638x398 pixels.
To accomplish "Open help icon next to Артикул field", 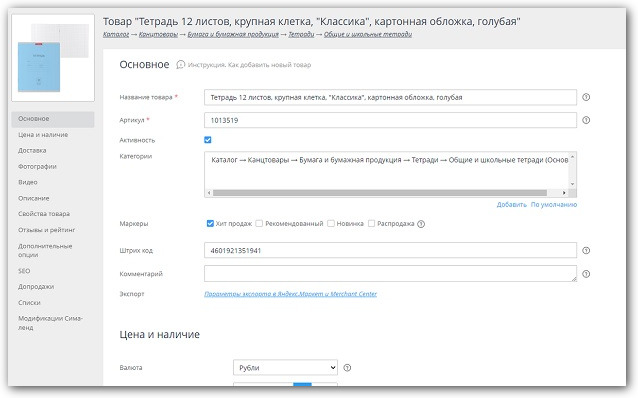I will [x=586, y=120].
